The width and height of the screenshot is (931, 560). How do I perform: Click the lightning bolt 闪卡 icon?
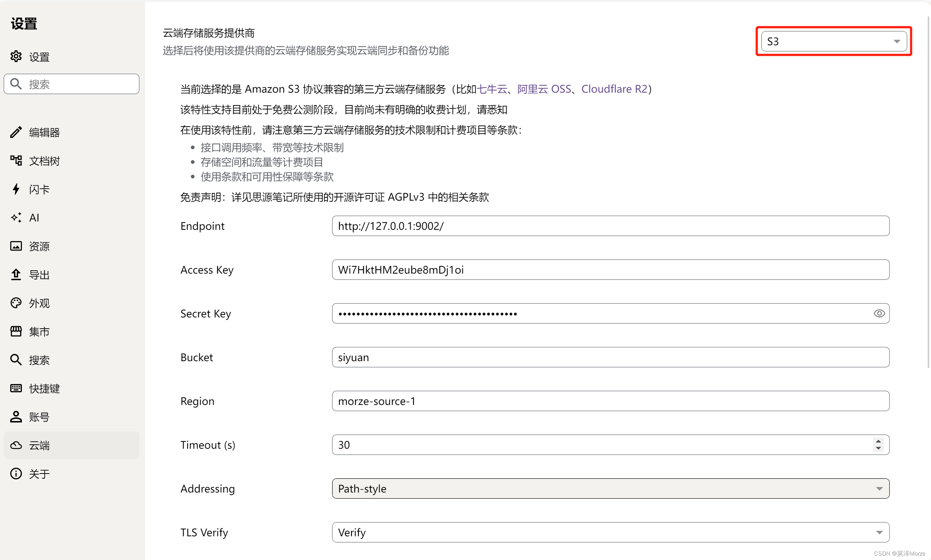16,189
